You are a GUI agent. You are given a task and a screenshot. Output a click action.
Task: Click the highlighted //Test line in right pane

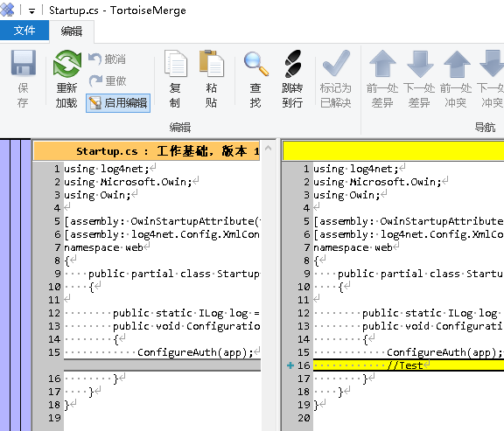[409, 365]
